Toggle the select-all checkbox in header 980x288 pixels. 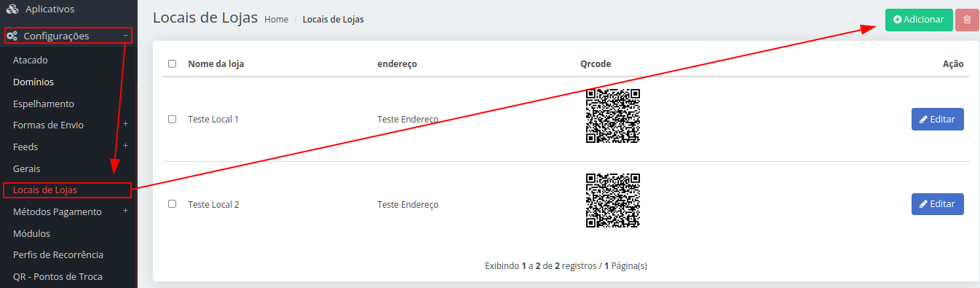(x=172, y=63)
